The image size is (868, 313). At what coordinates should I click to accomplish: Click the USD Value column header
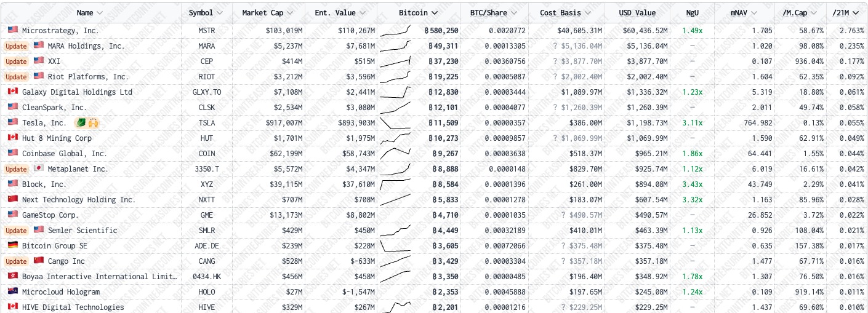637,12
